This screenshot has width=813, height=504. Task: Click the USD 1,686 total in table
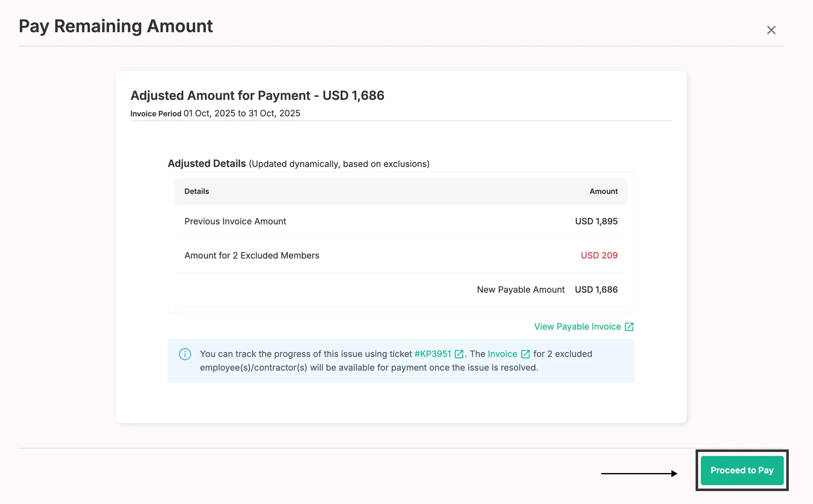pos(596,290)
